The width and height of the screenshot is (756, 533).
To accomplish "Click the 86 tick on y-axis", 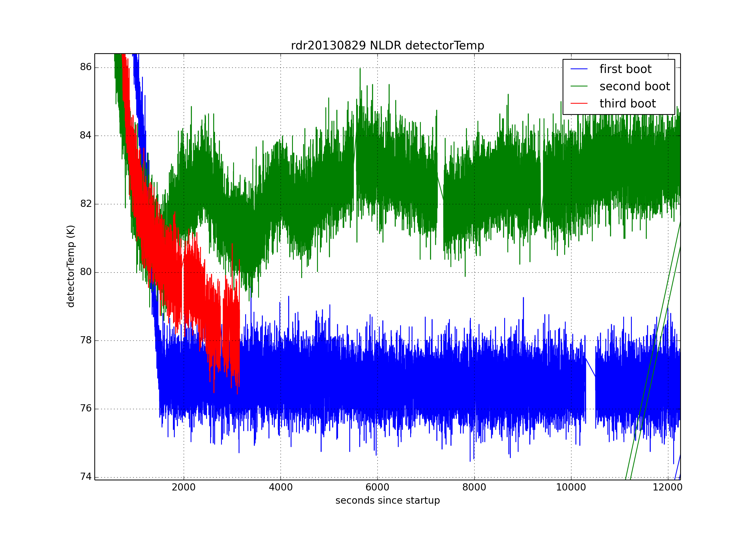I will (86, 67).
